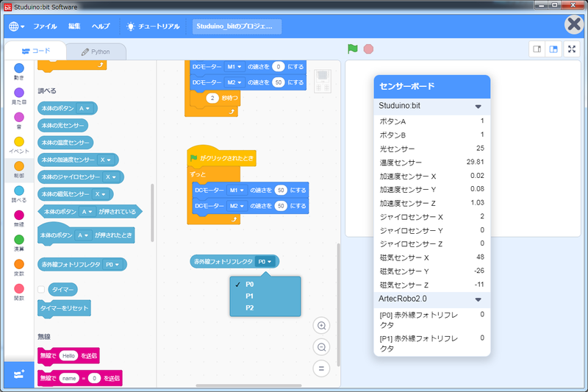Click the 温度センサー row value 29.81
This screenshot has height=392, width=588.
tap(475, 162)
